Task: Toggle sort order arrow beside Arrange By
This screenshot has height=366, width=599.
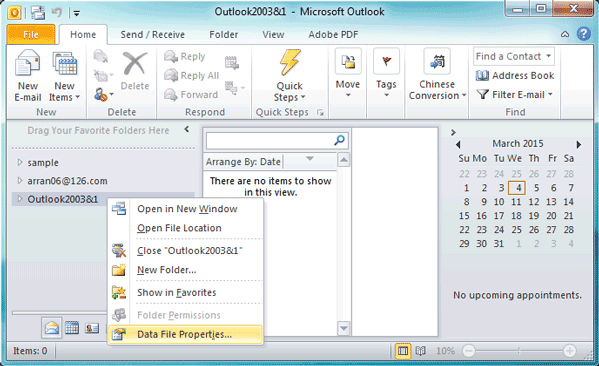Action: [x=310, y=159]
